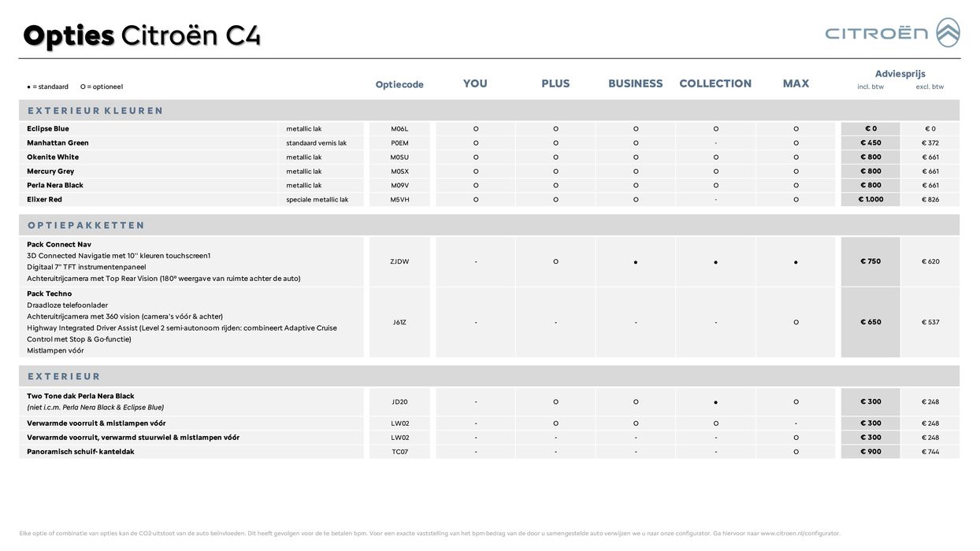Open the citroen.nl/configurator link in the footnote
This screenshot has width=980, height=551.
point(800,534)
